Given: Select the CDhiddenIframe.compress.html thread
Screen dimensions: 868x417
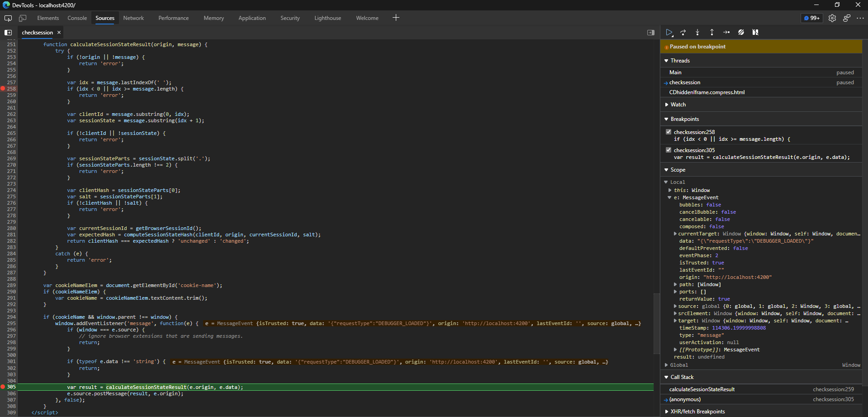Looking at the screenshot, I should (761, 92).
